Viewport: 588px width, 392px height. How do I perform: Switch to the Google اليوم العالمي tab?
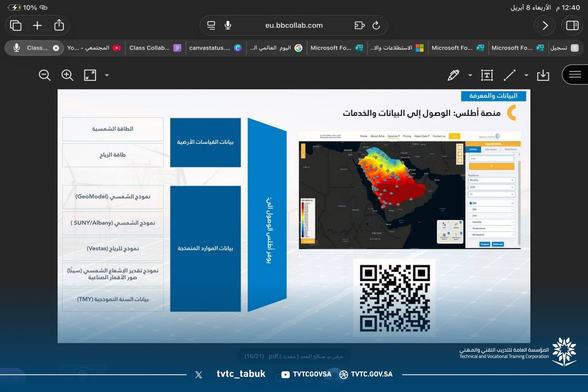click(276, 48)
